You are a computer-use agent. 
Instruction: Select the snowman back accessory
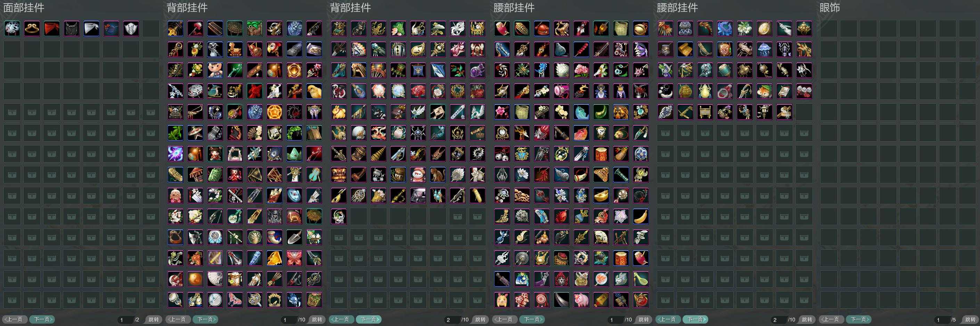[x=418, y=175]
